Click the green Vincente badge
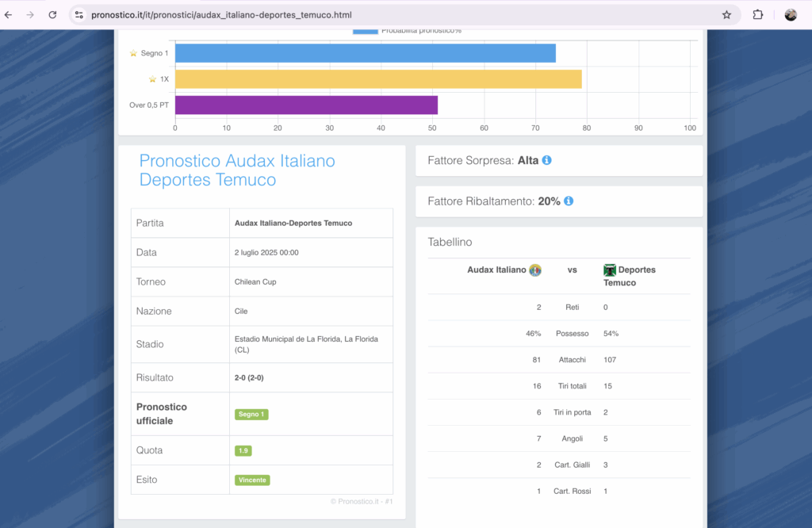 coord(252,480)
